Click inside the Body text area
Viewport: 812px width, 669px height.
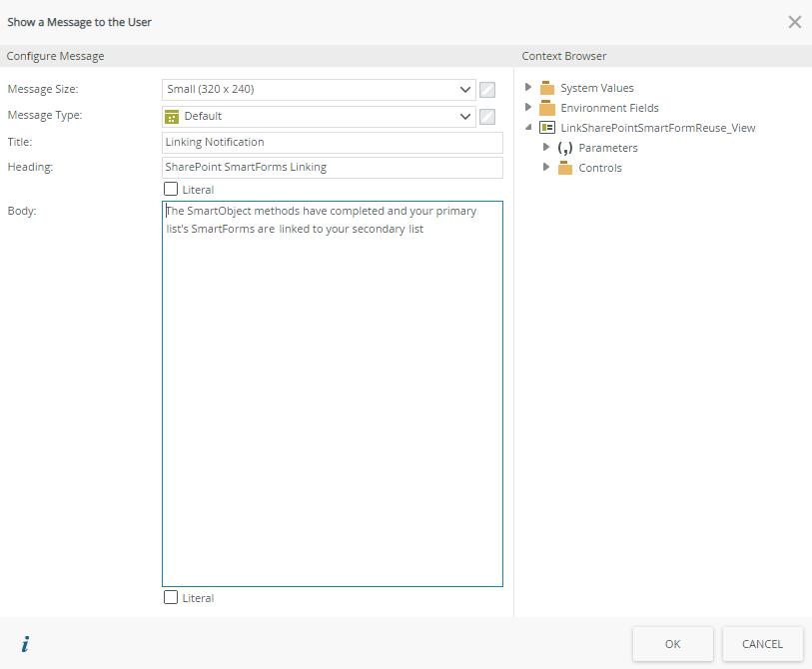tap(332, 399)
